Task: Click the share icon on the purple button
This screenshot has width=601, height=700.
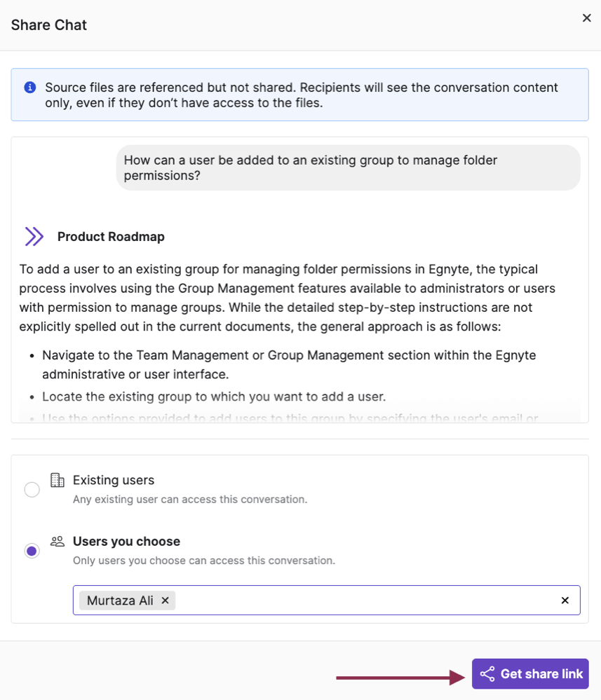Action: pyautogui.click(x=487, y=674)
